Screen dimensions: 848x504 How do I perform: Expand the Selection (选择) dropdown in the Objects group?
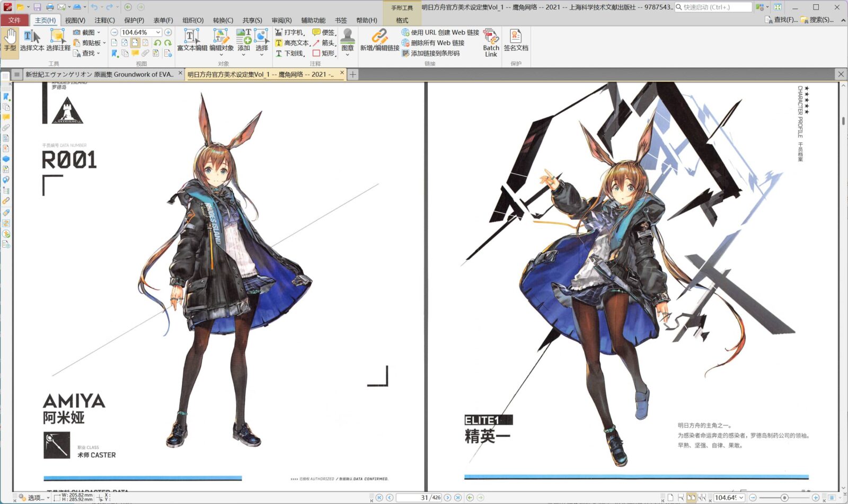coord(262,54)
